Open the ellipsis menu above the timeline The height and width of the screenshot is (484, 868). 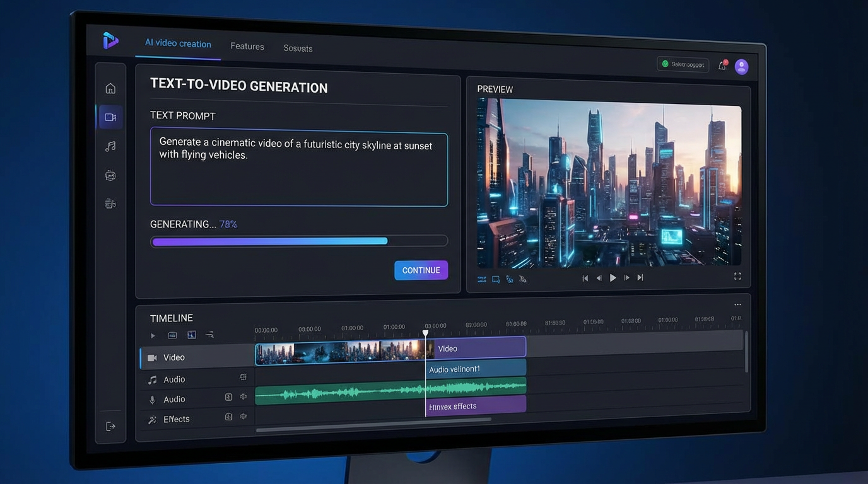point(737,304)
